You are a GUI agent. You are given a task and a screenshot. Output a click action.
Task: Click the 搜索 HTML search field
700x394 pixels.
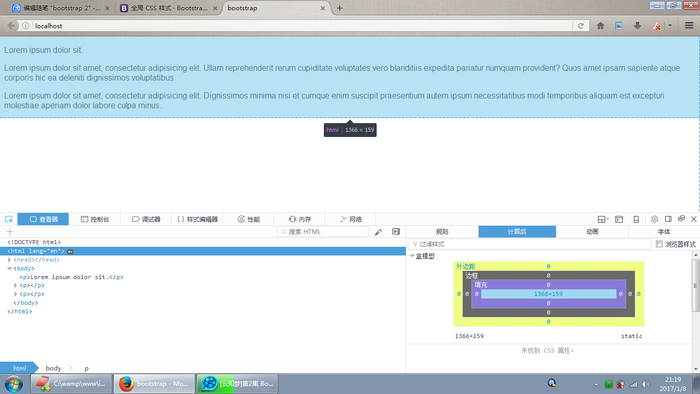322,232
